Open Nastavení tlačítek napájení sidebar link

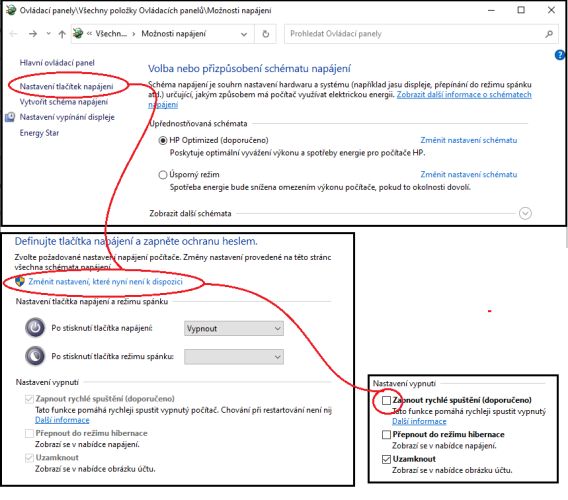click(x=66, y=86)
